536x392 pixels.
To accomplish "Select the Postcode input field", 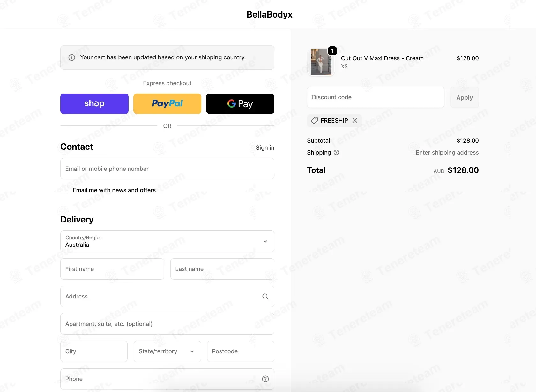I will pos(241,351).
